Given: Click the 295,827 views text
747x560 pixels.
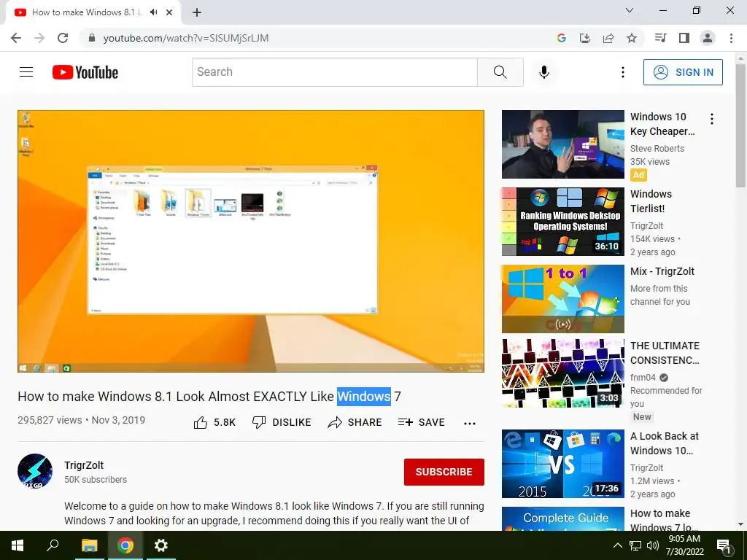Looking at the screenshot, I should point(50,421).
